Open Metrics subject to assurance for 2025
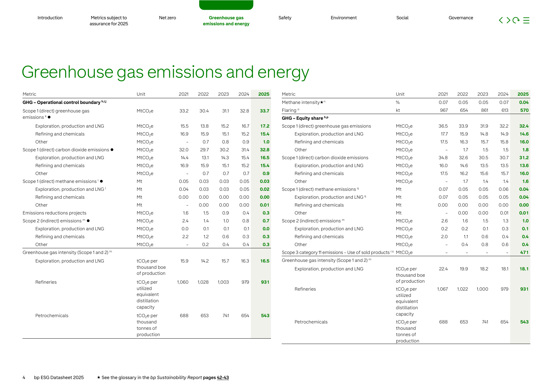This screenshot has height=392, width=554. click(109, 21)
